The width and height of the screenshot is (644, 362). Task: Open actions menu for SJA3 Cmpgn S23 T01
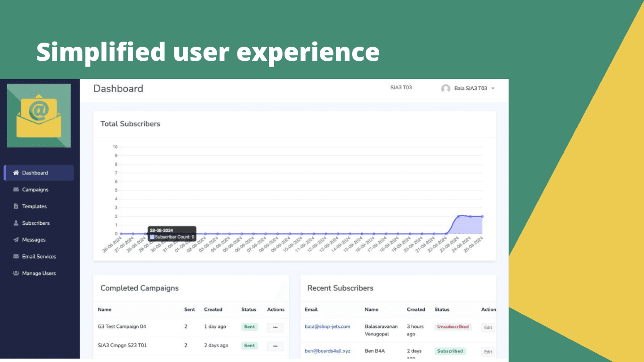tap(275, 346)
